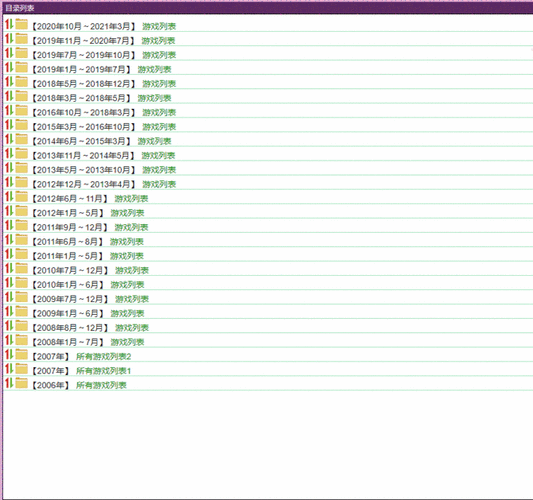Click the 目录列表 header bar

[266, 8]
